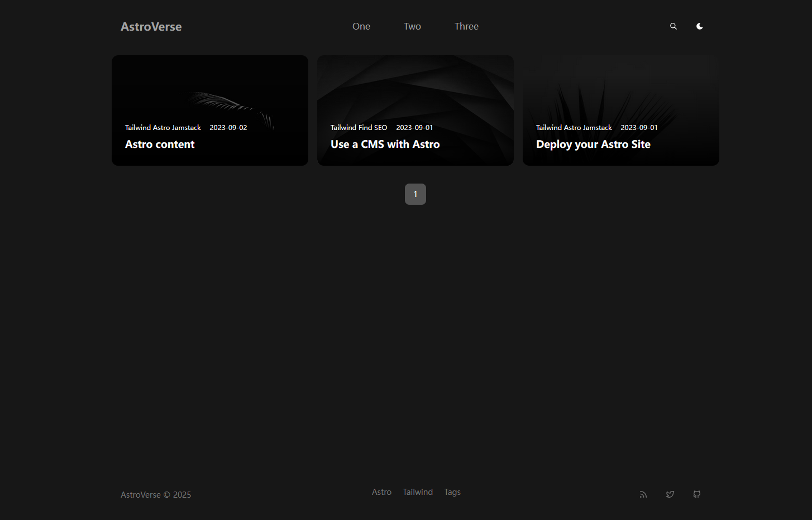Open the Astro link in the footer
812x520 pixels.
(381, 492)
